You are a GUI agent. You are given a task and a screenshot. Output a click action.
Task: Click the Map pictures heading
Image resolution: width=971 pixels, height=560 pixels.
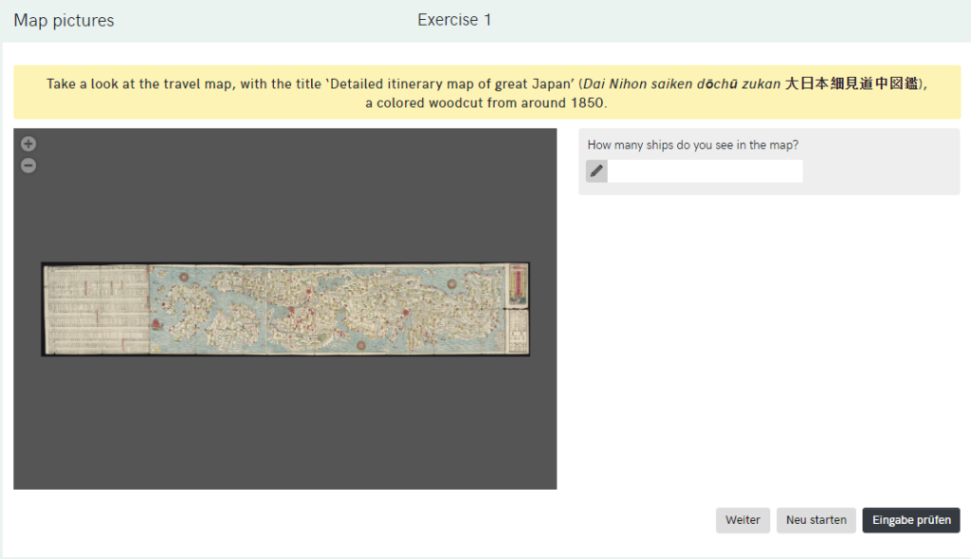[x=64, y=21]
